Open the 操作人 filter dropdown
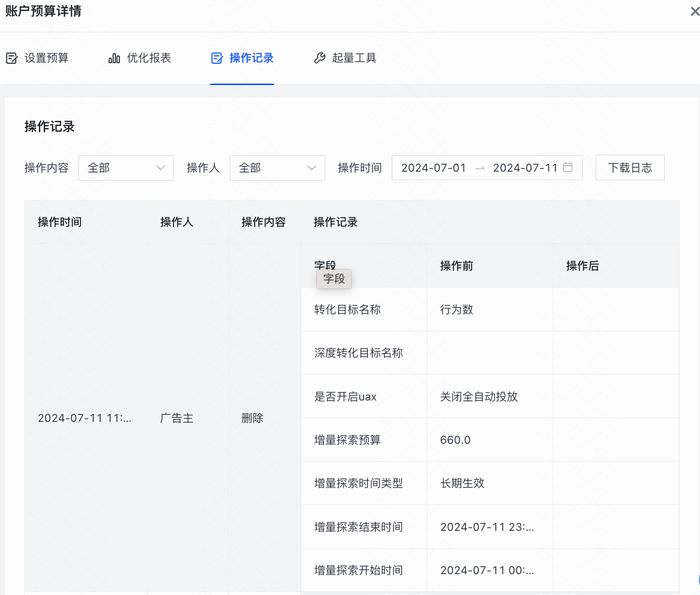The width and height of the screenshot is (700, 595). click(277, 168)
